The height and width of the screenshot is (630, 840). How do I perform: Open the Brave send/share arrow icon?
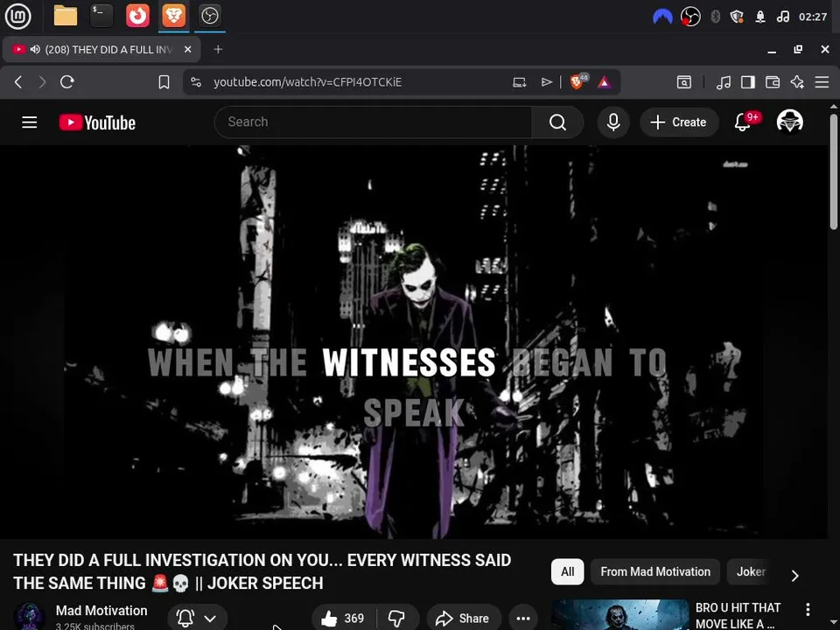pos(546,82)
